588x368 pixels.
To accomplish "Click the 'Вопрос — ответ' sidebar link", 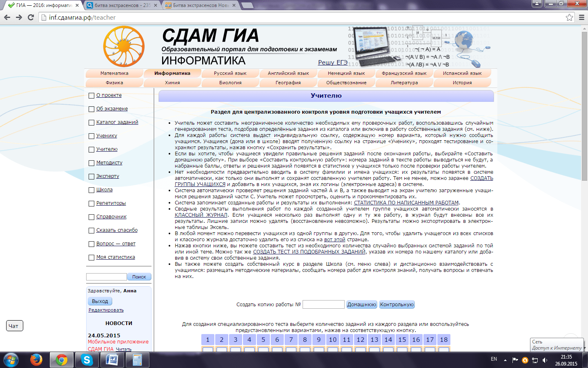I will click(x=116, y=244).
